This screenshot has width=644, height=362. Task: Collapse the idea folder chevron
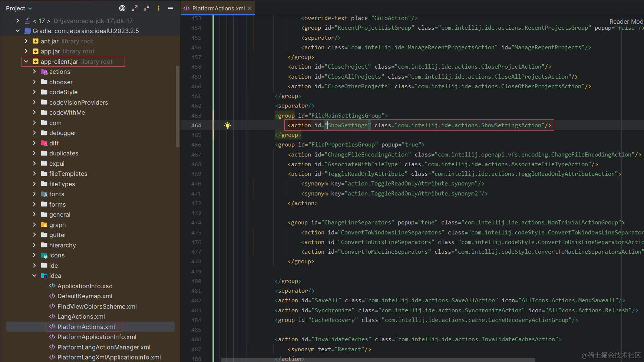(x=34, y=276)
